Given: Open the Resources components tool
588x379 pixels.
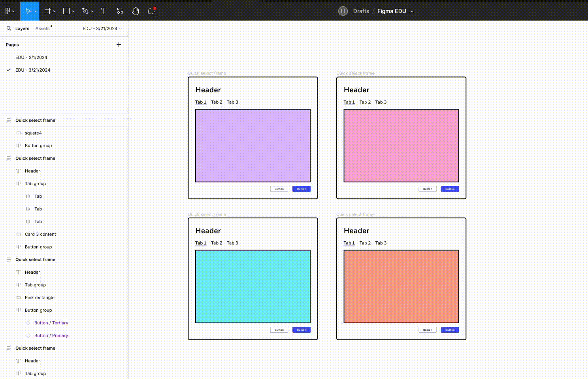Looking at the screenshot, I should (120, 11).
